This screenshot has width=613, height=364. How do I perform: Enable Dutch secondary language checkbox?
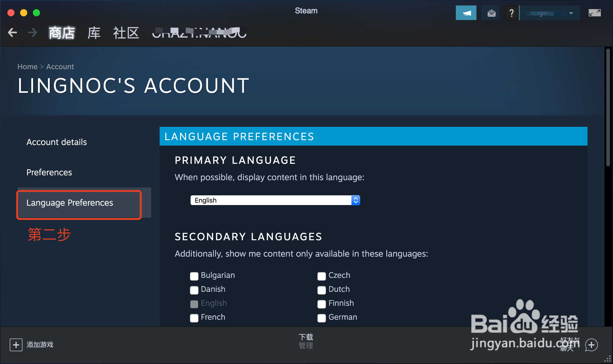[322, 289]
